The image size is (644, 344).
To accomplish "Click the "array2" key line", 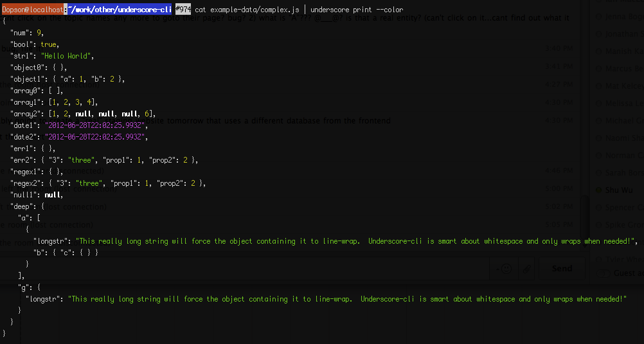I will [82, 113].
